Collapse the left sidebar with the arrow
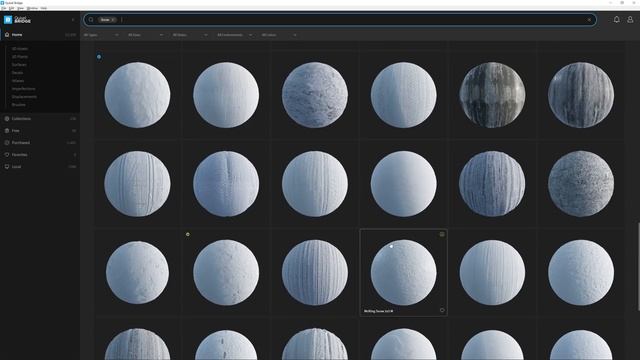This screenshot has width=640, height=360. pos(73,20)
